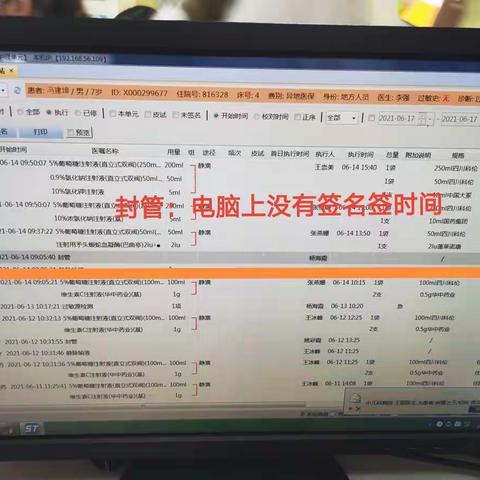Viewport: 480px width, 480px height.
Task: Sort by the 医嘱名称 column header
Action: click(105, 151)
